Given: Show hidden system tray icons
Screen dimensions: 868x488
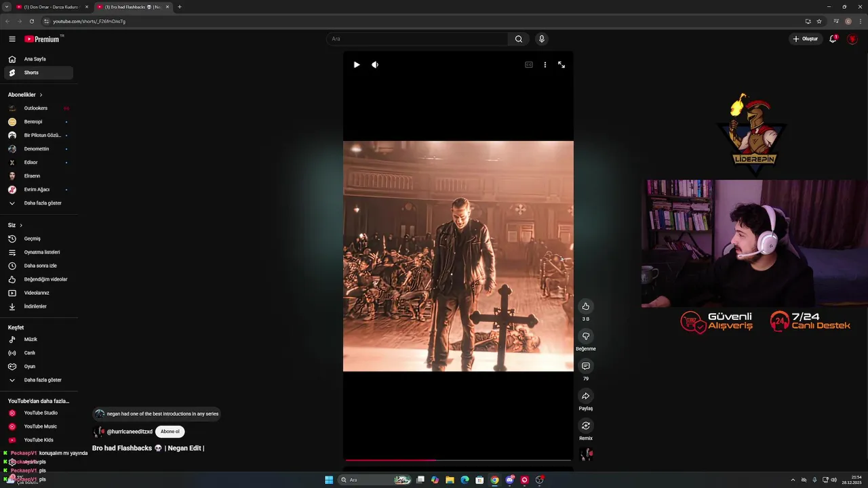Looking at the screenshot, I should click(x=793, y=480).
